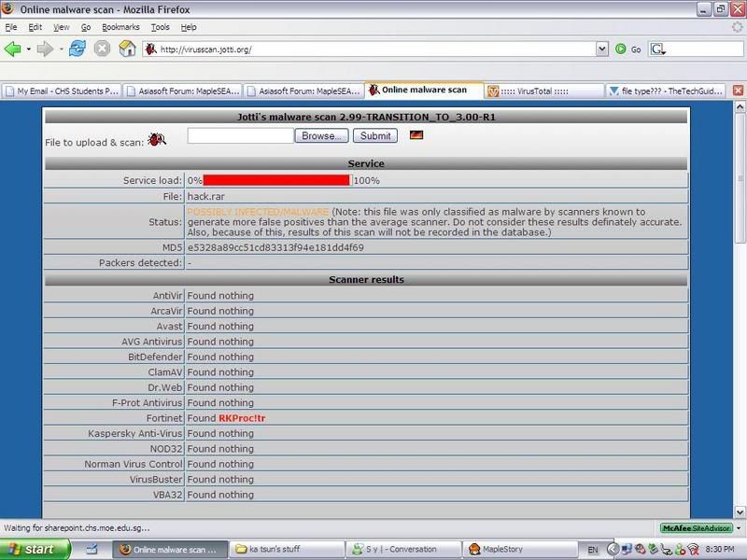Switch to file type??? TheTechGuide tab

click(x=665, y=91)
